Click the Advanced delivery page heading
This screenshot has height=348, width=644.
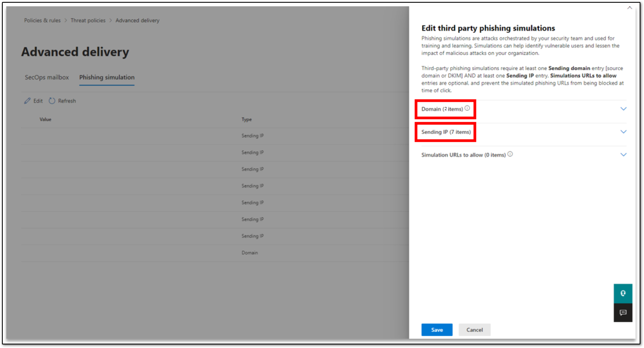click(75, 52)
